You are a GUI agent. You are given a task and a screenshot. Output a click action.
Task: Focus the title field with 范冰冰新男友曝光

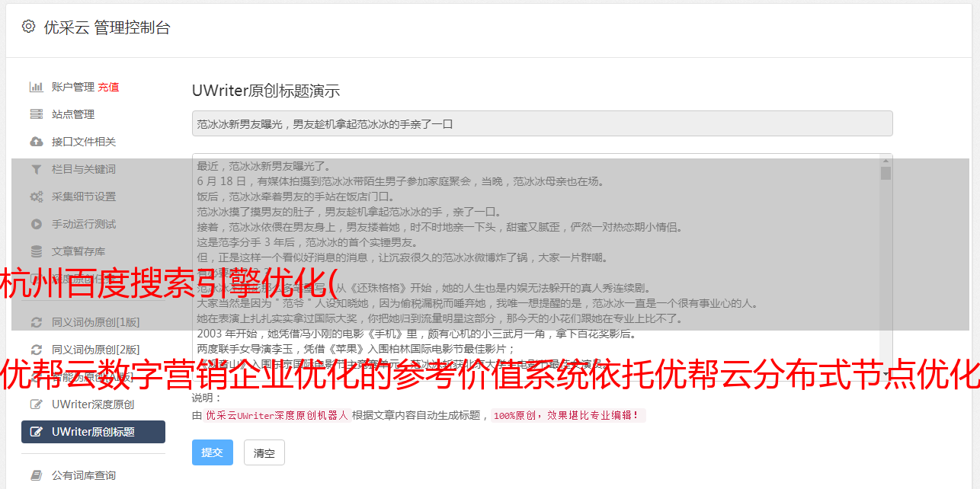(542, 123)
